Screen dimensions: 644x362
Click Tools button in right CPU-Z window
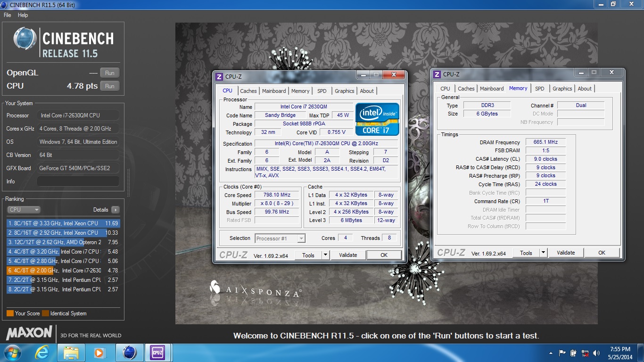(526, 253)
